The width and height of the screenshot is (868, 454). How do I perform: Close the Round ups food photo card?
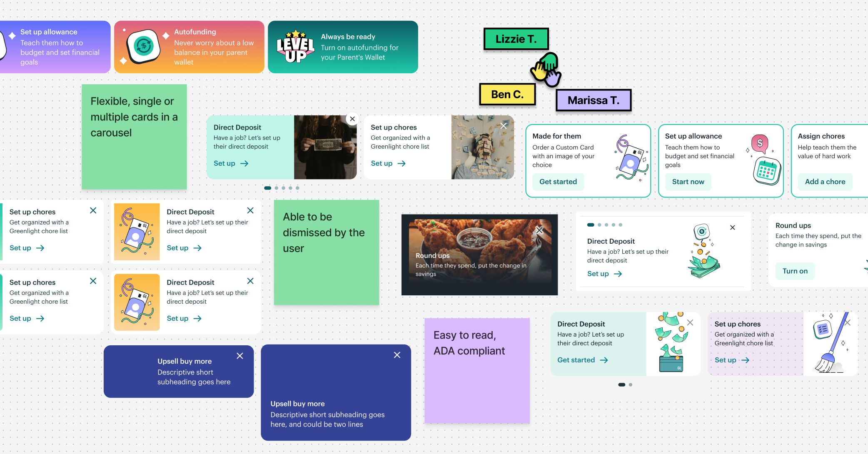point(539,230)
